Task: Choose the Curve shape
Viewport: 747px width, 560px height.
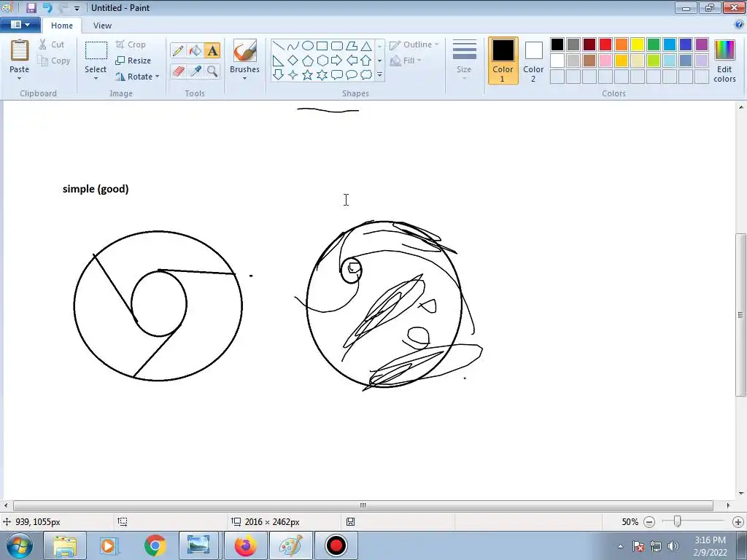Action: pyautogui.click(x=293, y=46)
